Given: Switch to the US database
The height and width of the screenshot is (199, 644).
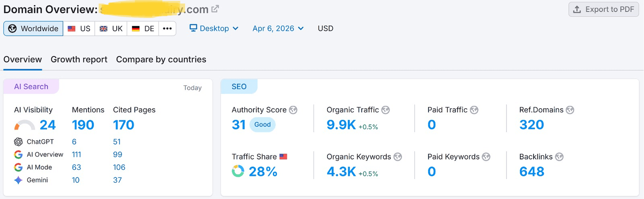Looking at the screenshot, I should pyautogui.click(x=79, y=29).
